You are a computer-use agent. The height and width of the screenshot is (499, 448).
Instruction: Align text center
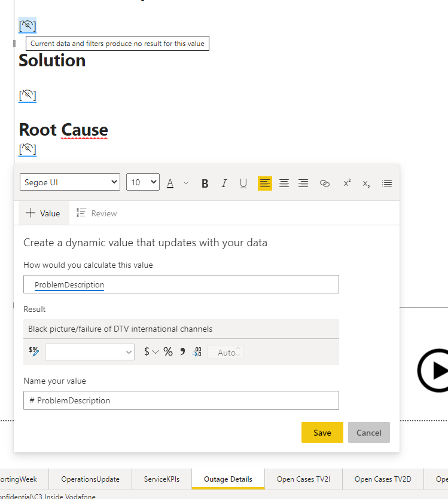click(x=284, y=183)
